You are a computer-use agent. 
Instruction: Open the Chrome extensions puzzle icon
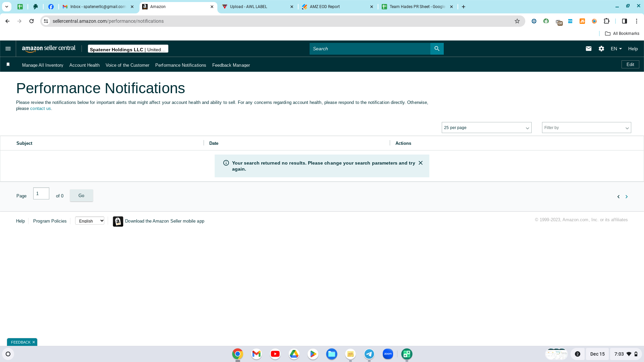[606, 21]
